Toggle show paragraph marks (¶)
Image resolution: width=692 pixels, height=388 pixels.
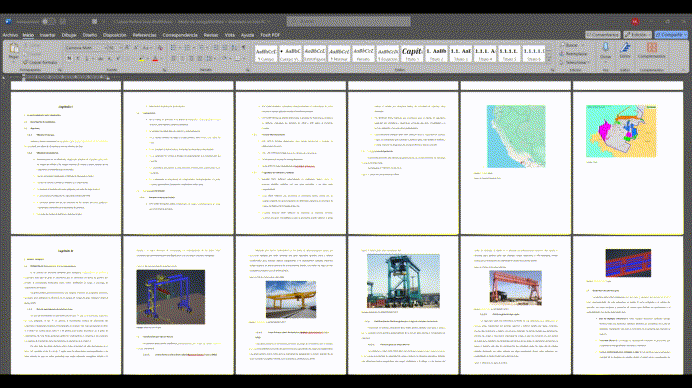pyautogui.click(x=244, y=47)
